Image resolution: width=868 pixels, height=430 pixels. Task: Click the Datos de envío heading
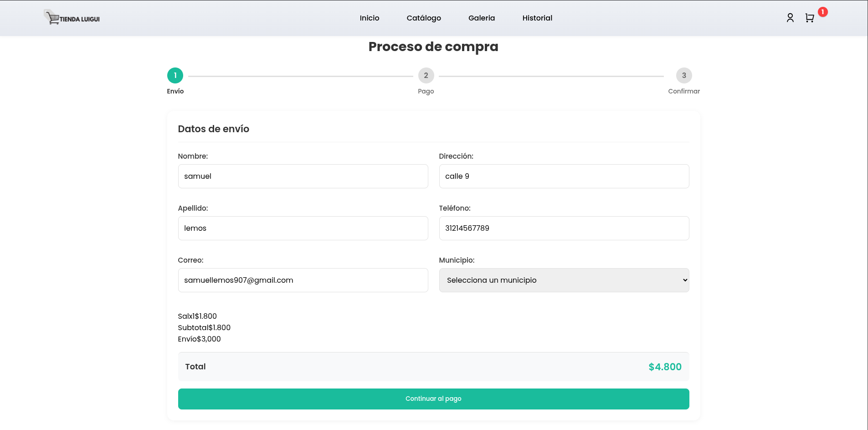213,129
